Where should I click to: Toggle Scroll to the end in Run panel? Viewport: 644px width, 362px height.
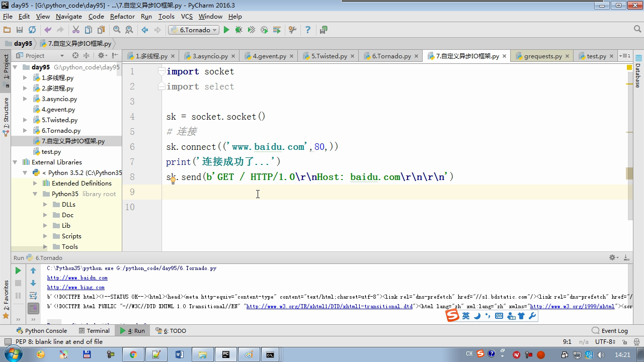pyautogui.click(x=33, y=308)
